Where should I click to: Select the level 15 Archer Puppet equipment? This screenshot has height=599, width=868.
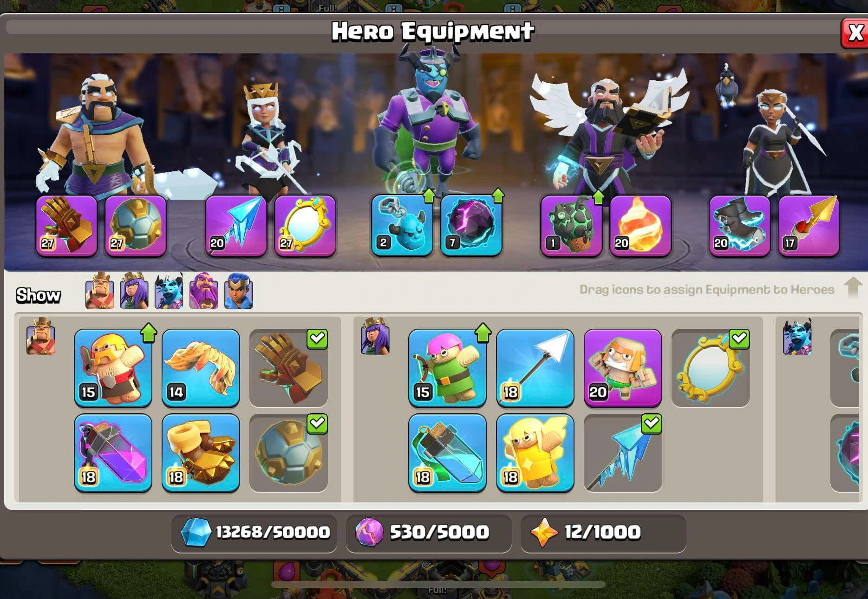pos(447,368)
